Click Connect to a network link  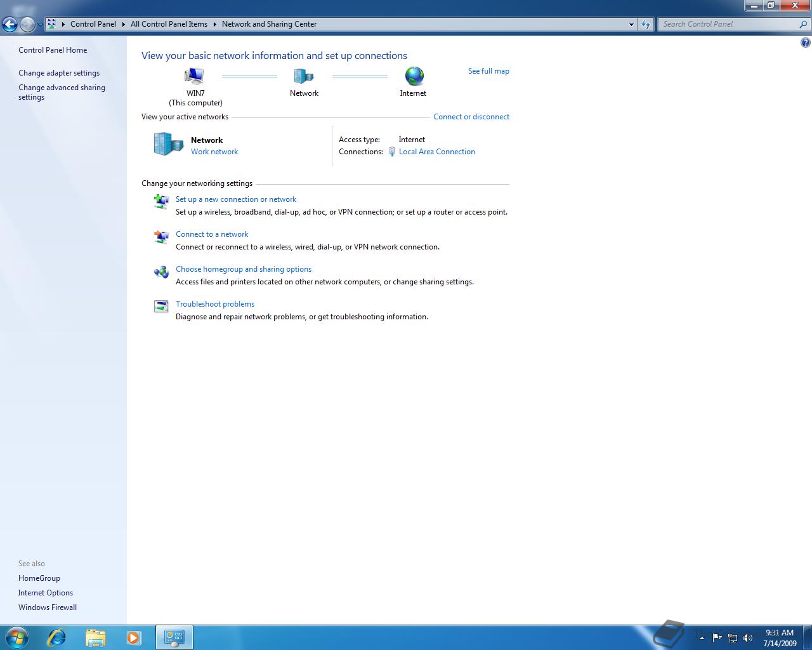click(x=212, y=234)
